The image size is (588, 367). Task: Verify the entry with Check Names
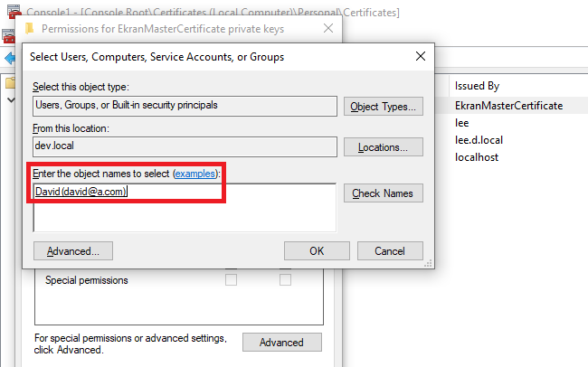pos(384,193)
